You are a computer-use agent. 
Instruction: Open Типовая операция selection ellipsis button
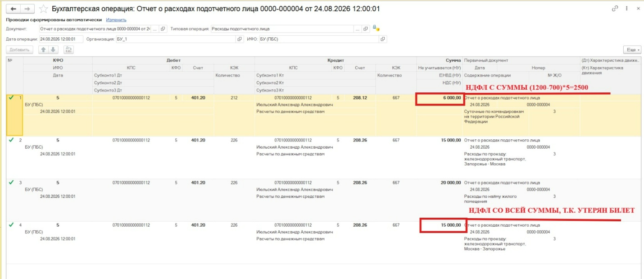point(358,29)
